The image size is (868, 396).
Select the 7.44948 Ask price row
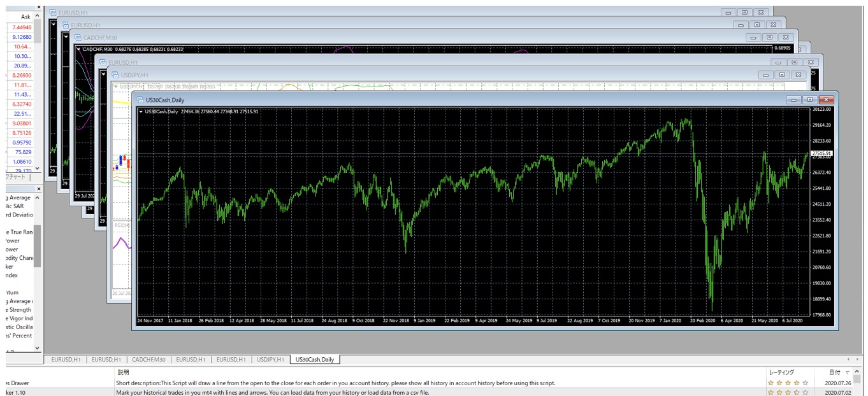[x=20, y=27]
